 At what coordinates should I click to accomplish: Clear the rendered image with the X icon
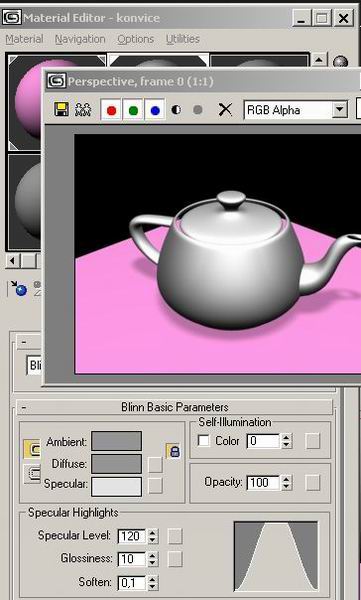(225, 110)
